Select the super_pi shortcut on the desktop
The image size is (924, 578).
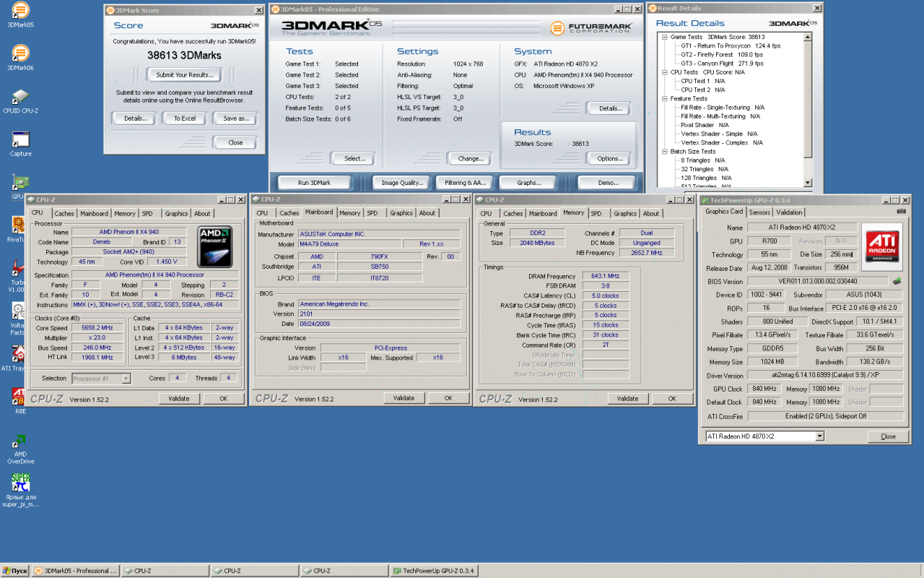tap(20, 491)
